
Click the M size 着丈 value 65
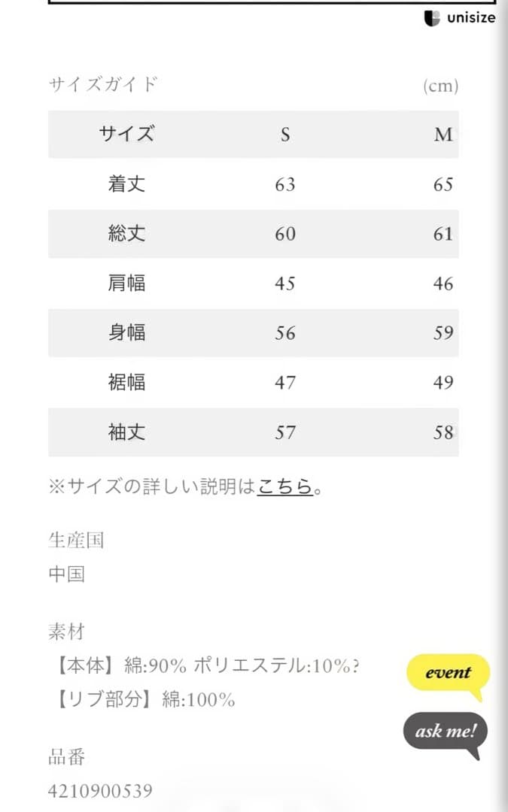[x=443, y=184]
